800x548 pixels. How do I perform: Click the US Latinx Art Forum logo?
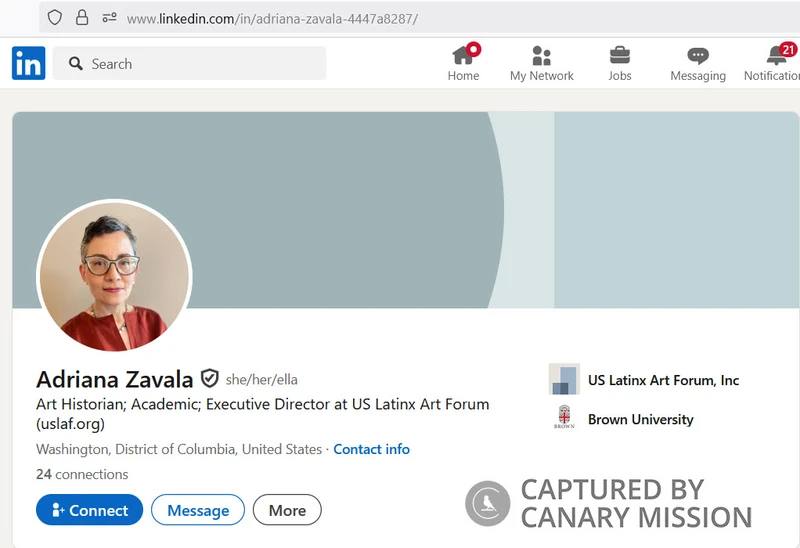tap(564, 379)
